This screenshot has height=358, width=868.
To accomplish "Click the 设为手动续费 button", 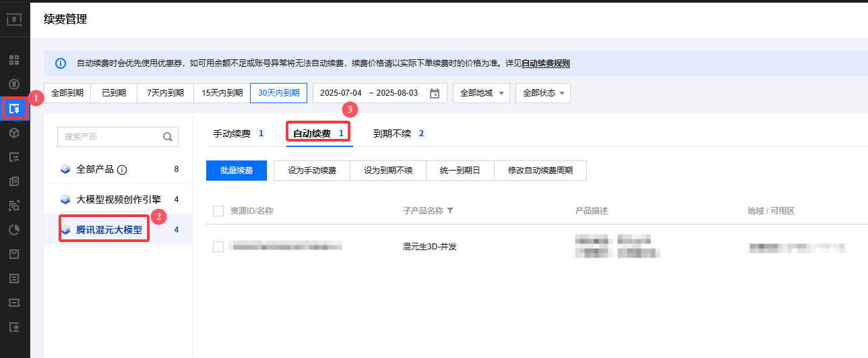I will point(312,171).
